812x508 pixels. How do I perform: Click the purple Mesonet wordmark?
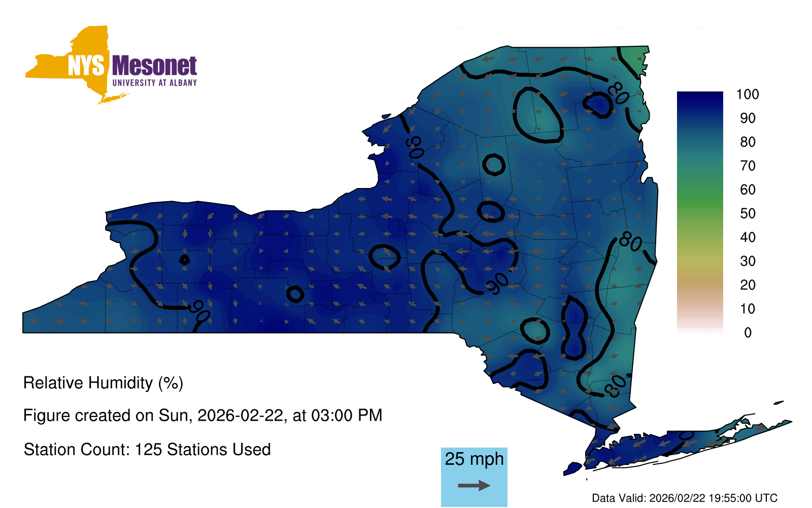[154, 66]
